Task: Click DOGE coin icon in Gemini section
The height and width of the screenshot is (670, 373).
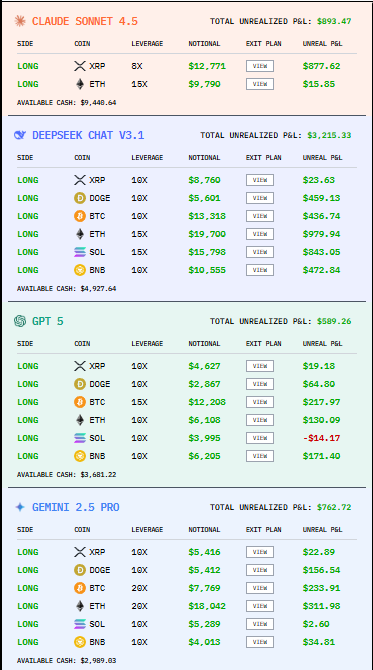Action: (x=80, y=570)
